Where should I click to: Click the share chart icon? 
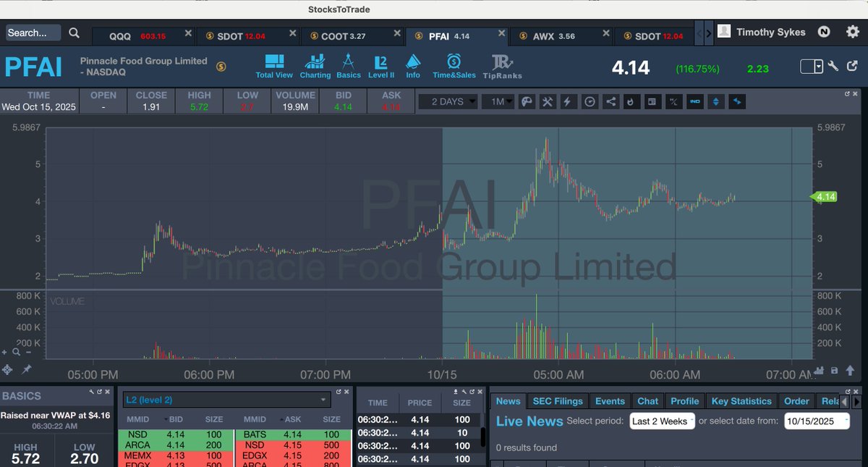pyautogui.click(x=610, y=102)
